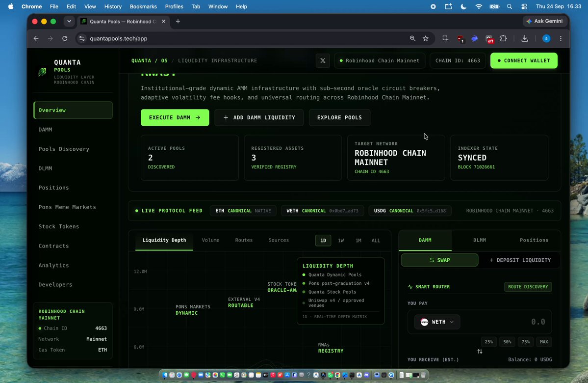Screen dimensions: 588x383
Task: Switch to Deposit Liquidity mode
Action: 520,260
